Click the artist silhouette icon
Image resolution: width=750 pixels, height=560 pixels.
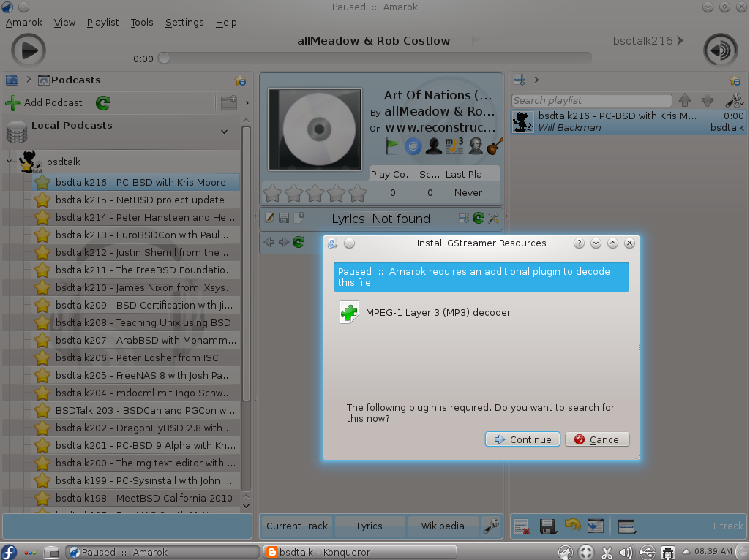tap(434, 146)
